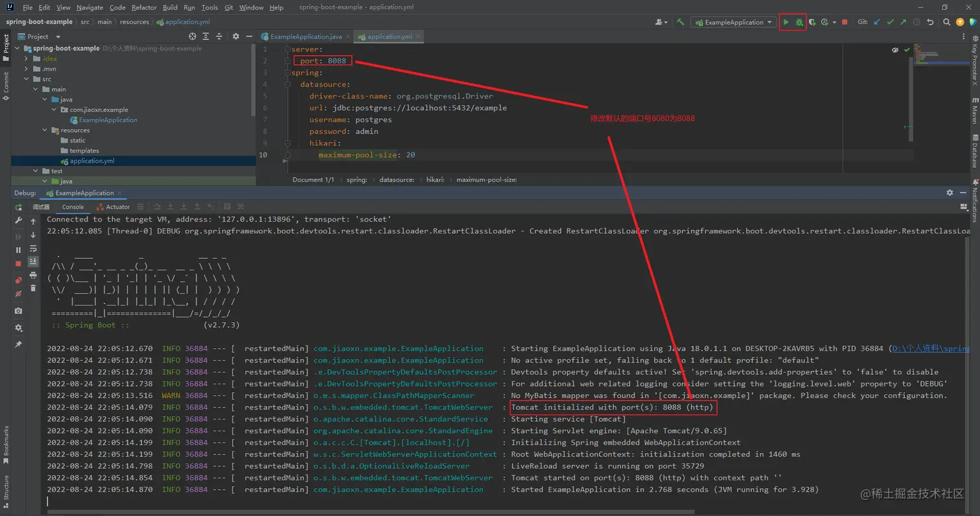Open the run configuration dropdown ExampleApplication
Image resolution: width=980 pixels, height=516 pixels.
(x=734, y=22)
